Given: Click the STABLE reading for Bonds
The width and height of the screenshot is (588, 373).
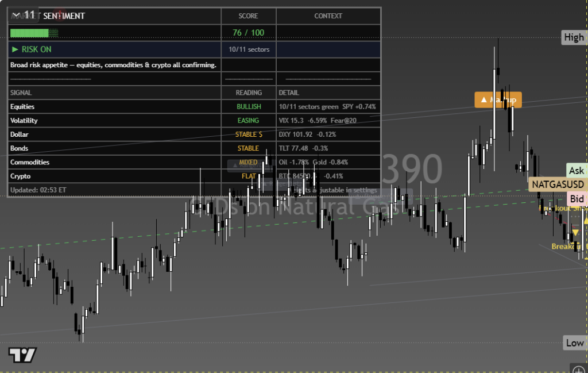Looking at the screenshot, I should point(248,148).
